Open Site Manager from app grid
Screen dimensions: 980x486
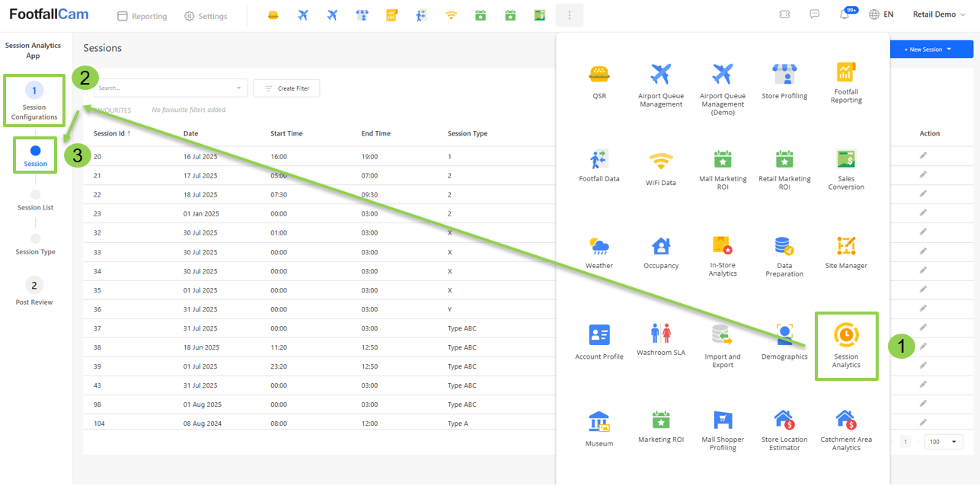pyautogui.click(x=846, y=252)
